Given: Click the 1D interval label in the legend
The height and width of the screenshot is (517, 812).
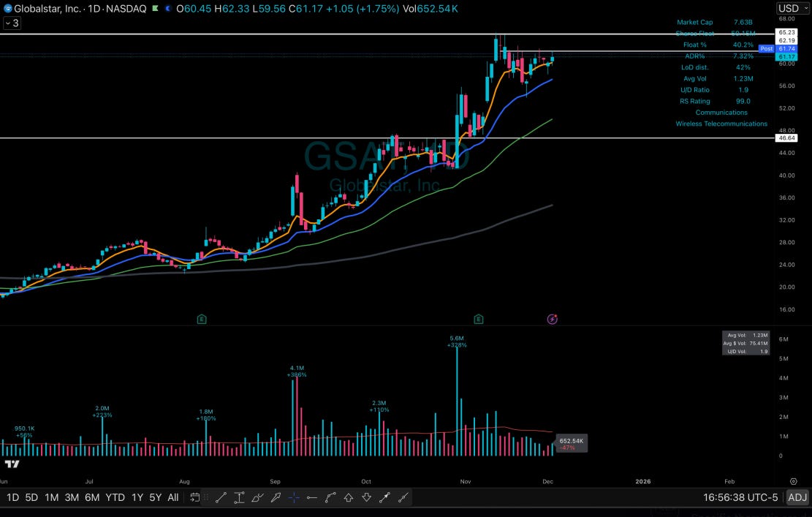Looking at the screenshot, I should tap(94, 8).
